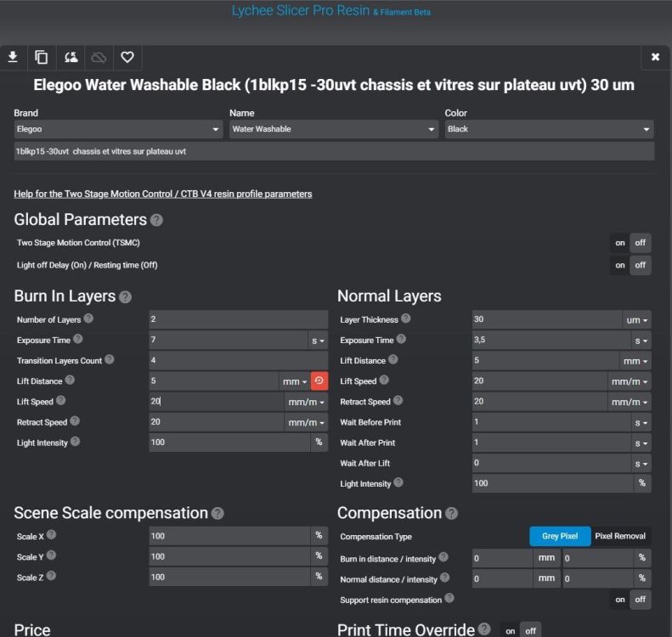Edit the profile description text field
Viewport: 672px width, 637px height.
[334, 152]
